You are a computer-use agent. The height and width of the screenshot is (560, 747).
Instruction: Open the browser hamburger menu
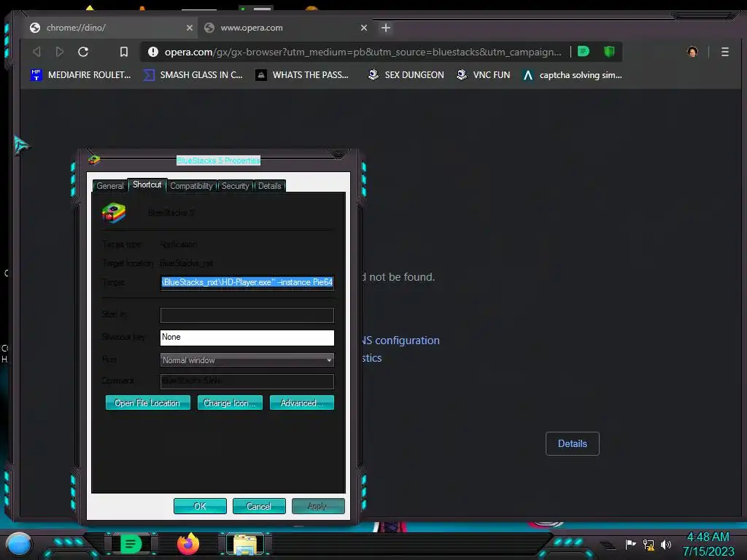[724, 52]
